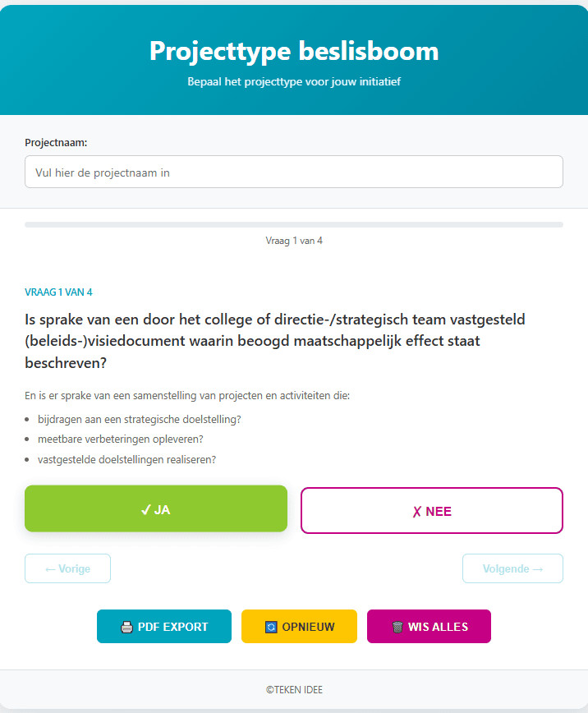Click the progress bar above Vraag 1 van 4
This screenshot has height=713, width=588.
pyautogui.click(x=294, y=223)
